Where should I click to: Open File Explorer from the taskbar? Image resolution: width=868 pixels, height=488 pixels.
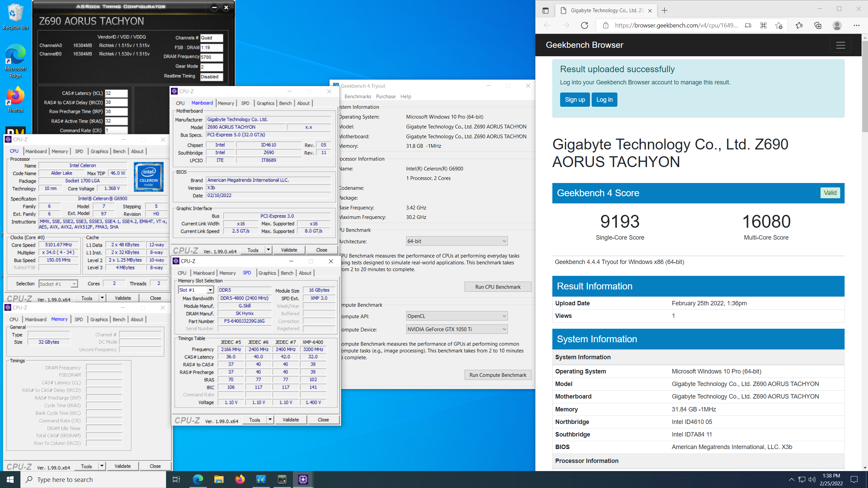(219, 479)
